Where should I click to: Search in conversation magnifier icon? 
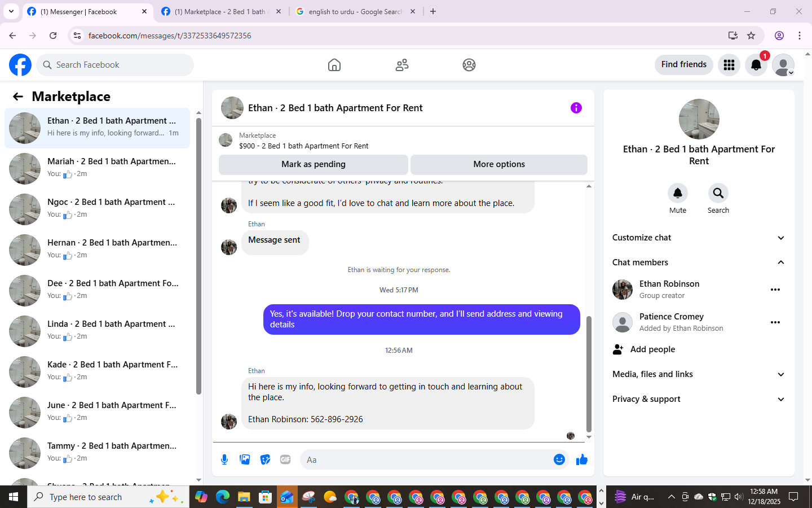[718, 193]
